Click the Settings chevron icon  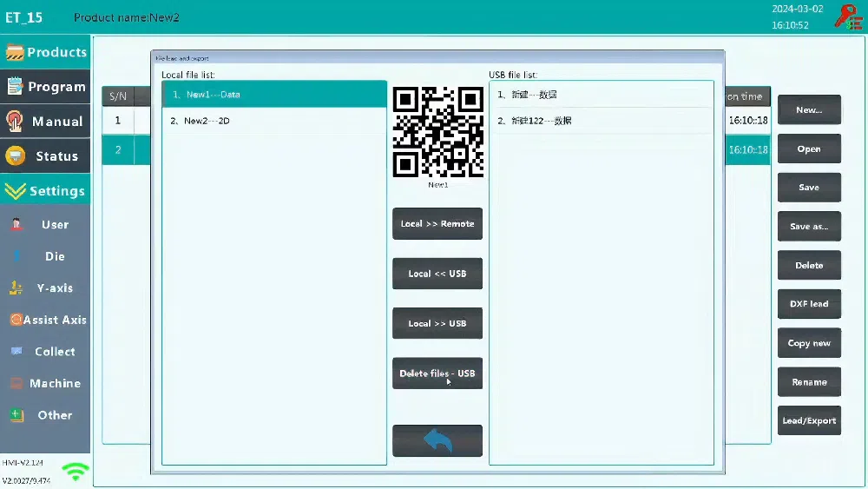[15, 191]
